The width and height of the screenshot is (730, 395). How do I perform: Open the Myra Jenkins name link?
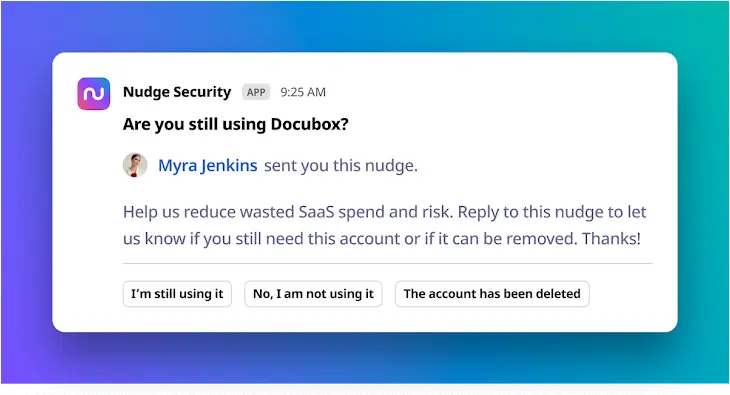(x=208, y=165)
